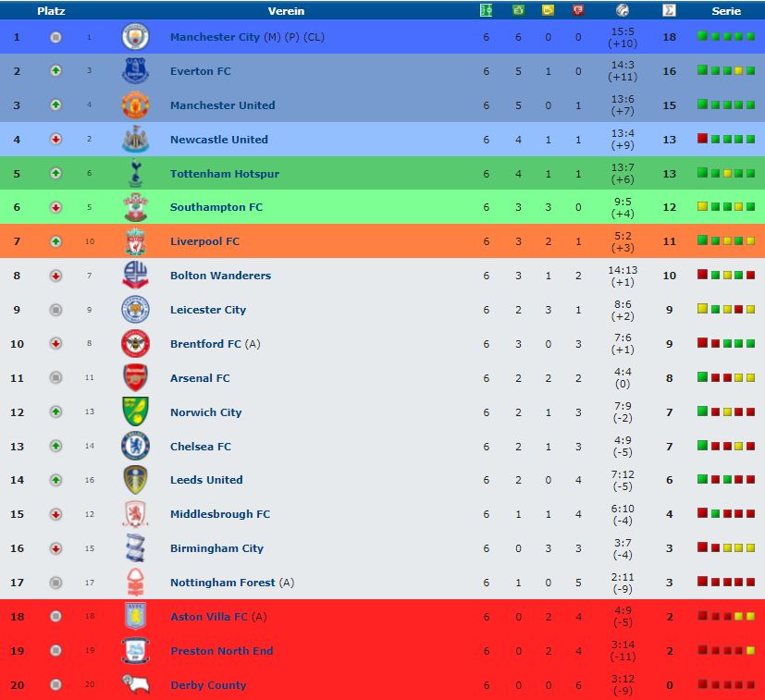Click the Manchester City club crest
Viewport: 765px width, 700px height.
pyautogui.click(x=135, y=37)
